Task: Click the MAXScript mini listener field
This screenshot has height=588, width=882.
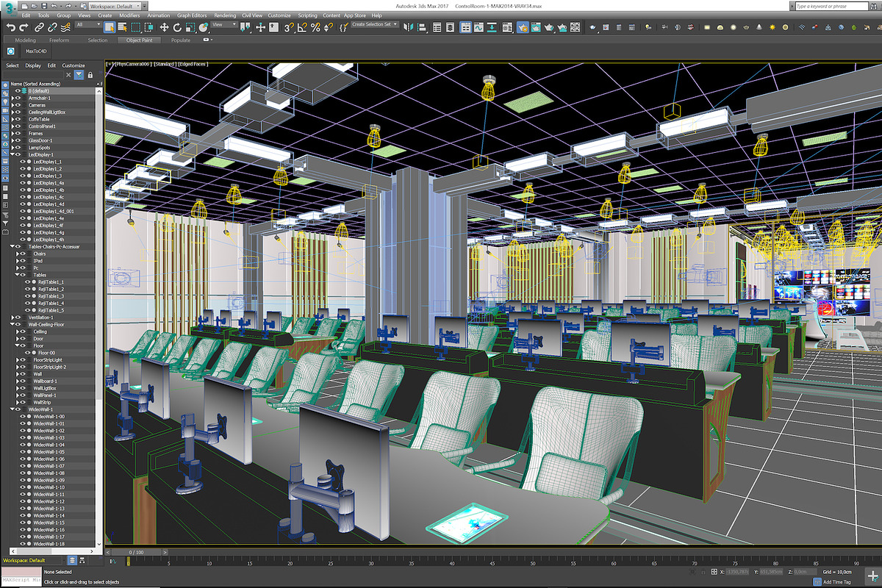Action: coord(20,581)
